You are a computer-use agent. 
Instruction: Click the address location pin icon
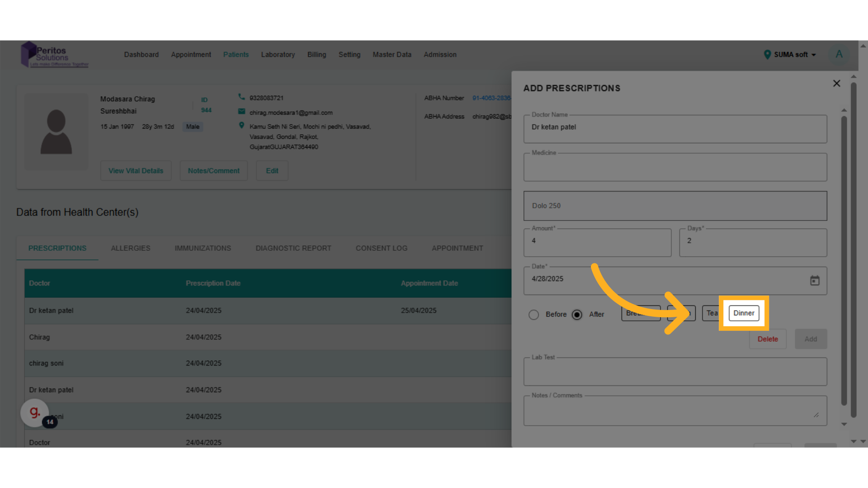click(x=241, y=126)
